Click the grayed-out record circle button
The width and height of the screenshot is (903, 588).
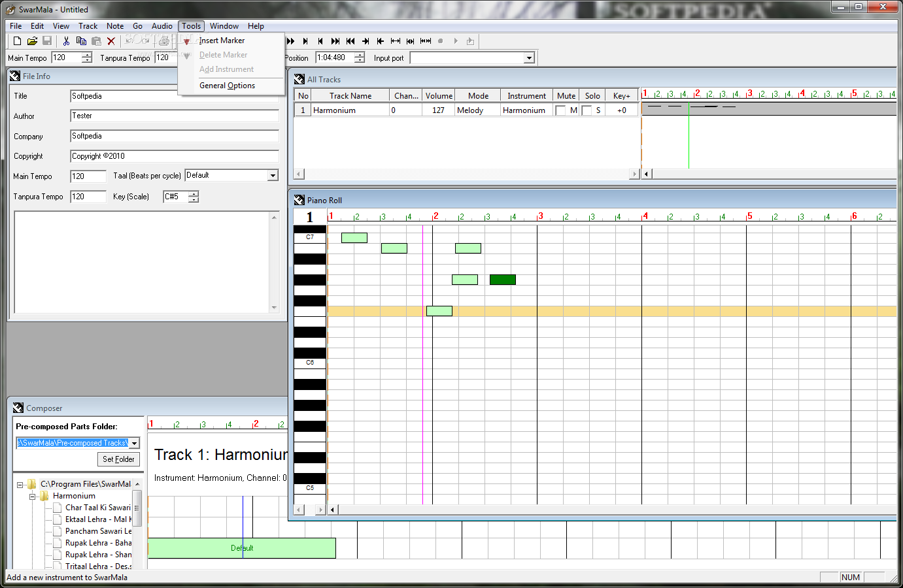click(441, 41)
